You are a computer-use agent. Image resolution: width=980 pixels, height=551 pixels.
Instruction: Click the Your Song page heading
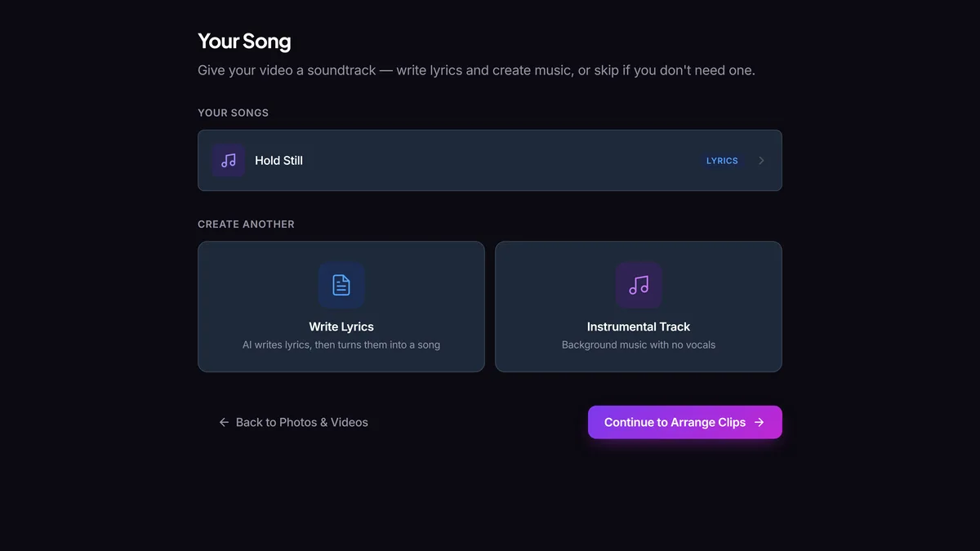(244, 41)
